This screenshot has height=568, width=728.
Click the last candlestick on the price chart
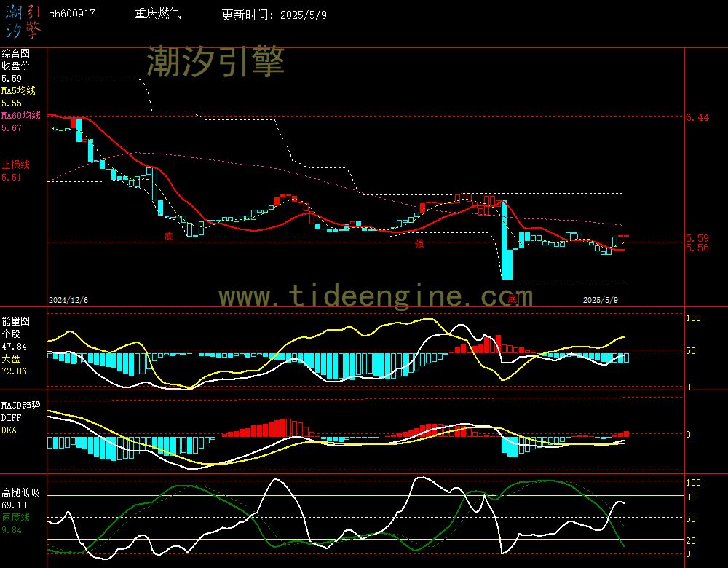(626, 237)
